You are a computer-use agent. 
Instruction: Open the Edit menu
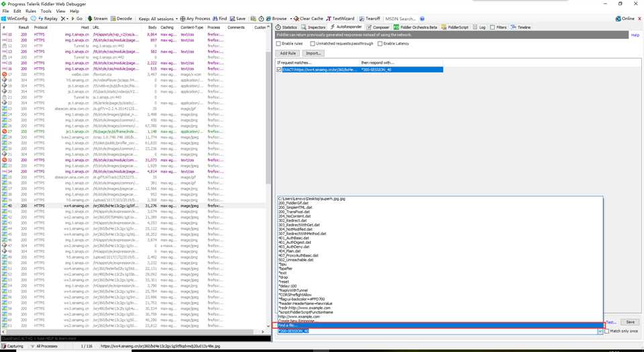17,11
